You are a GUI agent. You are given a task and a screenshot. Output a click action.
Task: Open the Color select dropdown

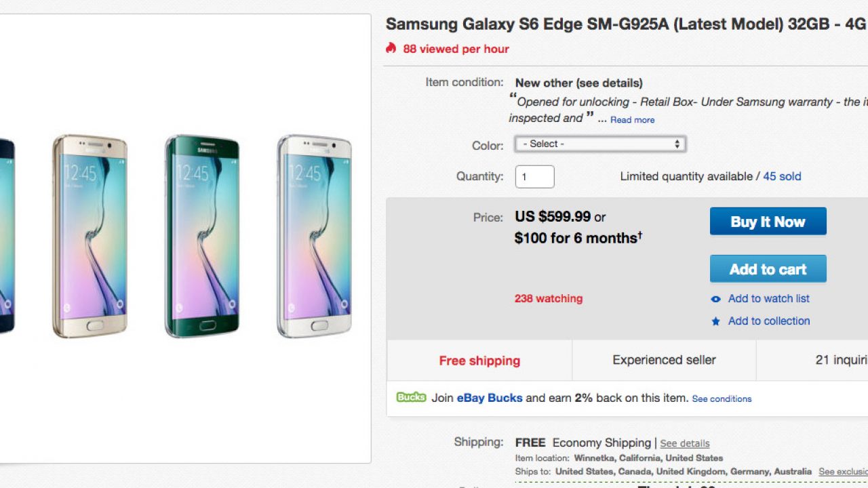click(600, 144)
